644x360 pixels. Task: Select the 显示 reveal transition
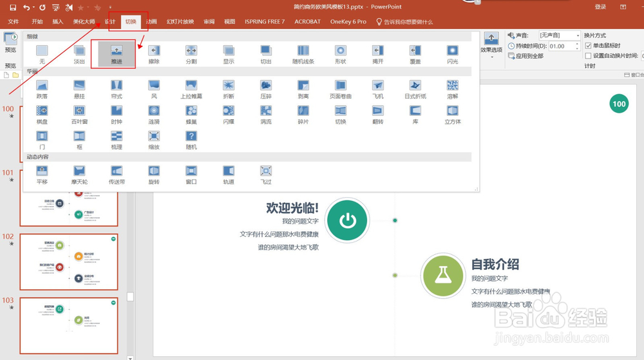[x=229, y=54]
